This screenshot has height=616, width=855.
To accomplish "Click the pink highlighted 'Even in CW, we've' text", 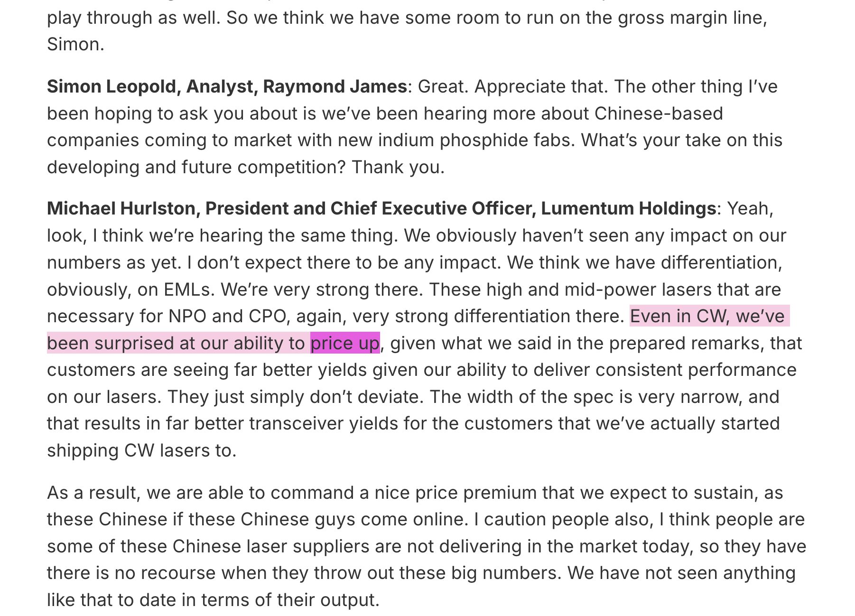I will pos(709,316).
